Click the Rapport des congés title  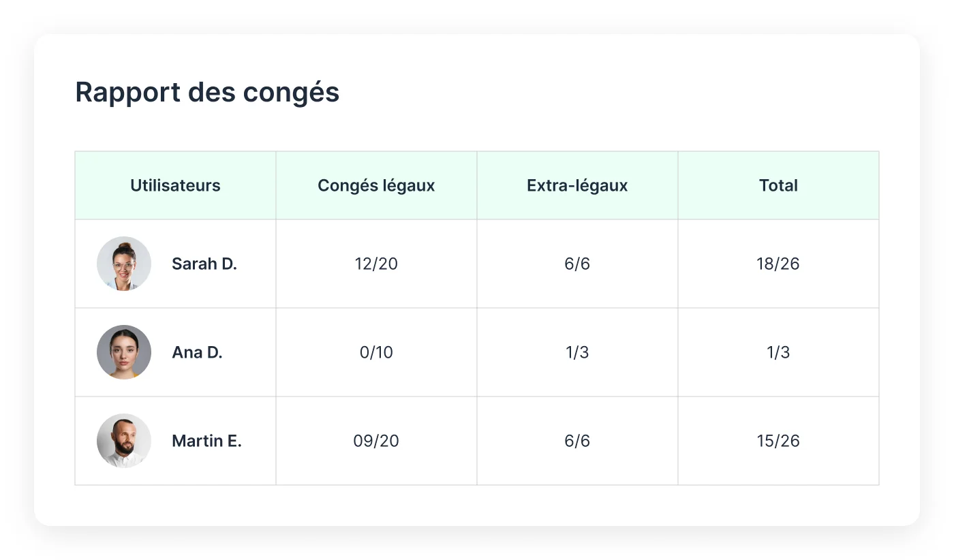click(208, 93)
